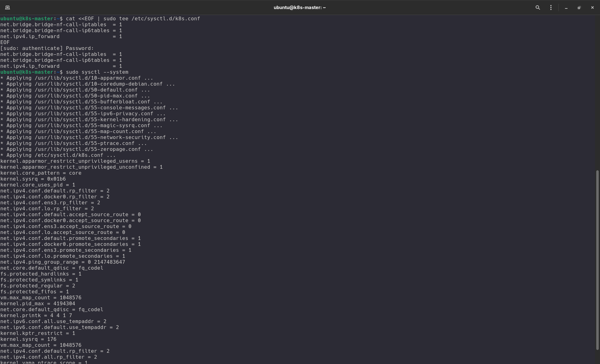
Task: Minimize the terminal window
Action: click(566, 7)
